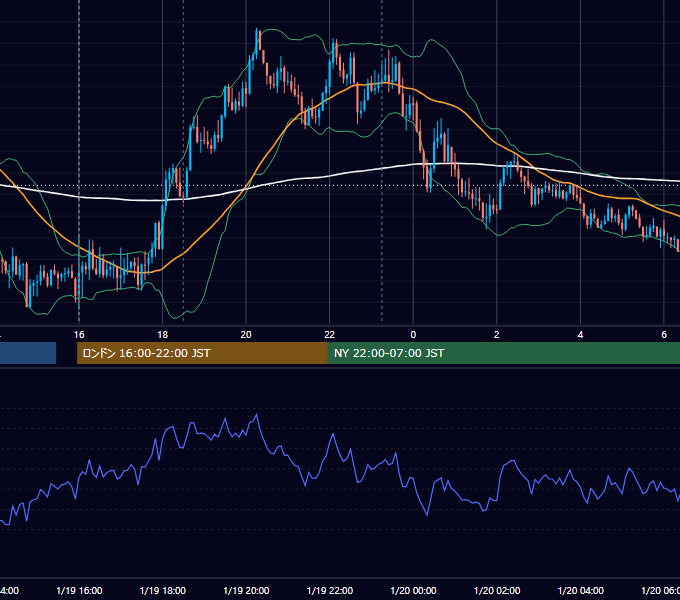Click the '1/20 02:00' label on lower axis
The width and height of the screenshot is (680, 600).
(497, 591)
